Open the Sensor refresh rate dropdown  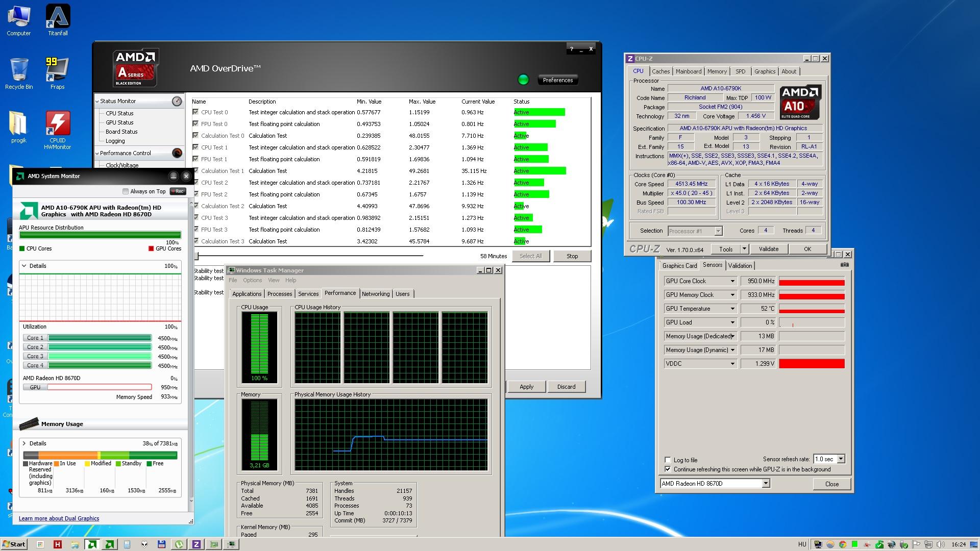tap(841, 459)
